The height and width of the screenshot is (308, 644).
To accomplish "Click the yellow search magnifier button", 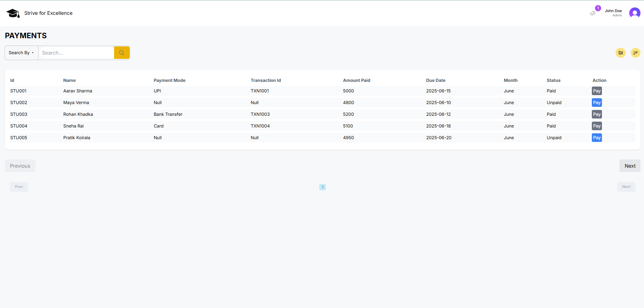I will (x=121, y=53).
